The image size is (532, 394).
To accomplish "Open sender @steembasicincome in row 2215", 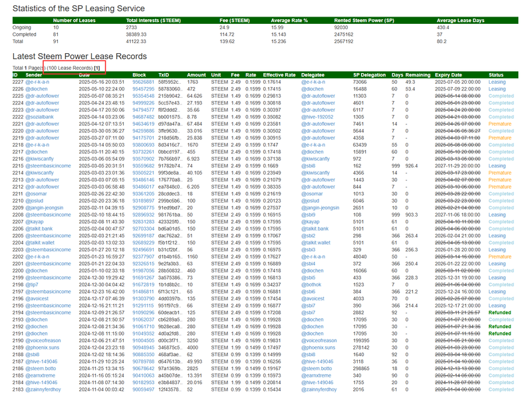I will [48, 166].
